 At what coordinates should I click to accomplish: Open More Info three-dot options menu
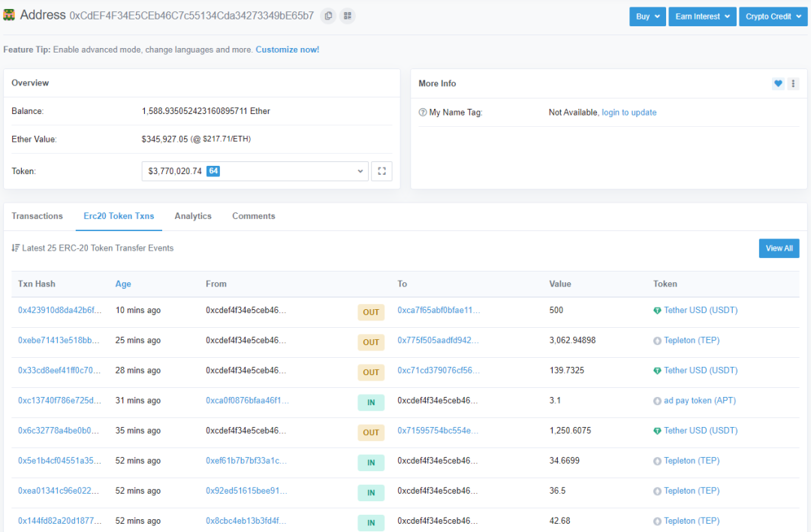click(x=793, y=83)
